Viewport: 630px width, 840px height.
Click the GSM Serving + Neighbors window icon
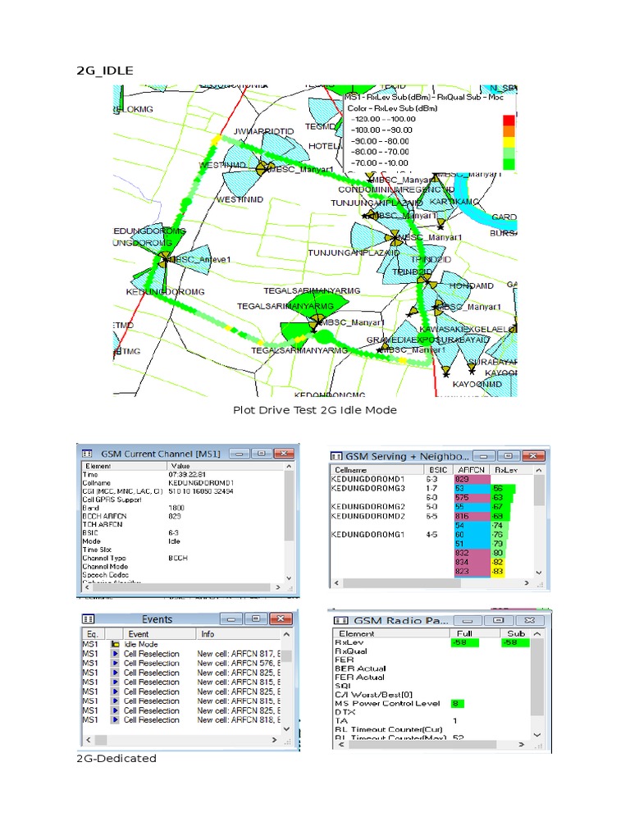(336, 456)
